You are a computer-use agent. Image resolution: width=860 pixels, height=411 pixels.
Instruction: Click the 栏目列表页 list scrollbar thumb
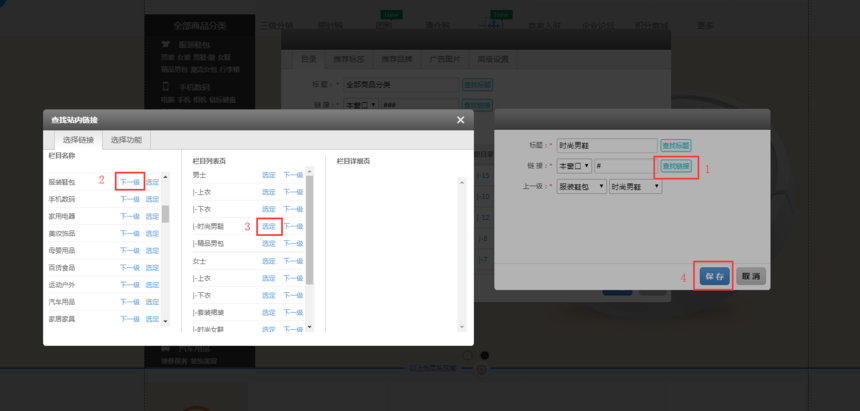309,230
